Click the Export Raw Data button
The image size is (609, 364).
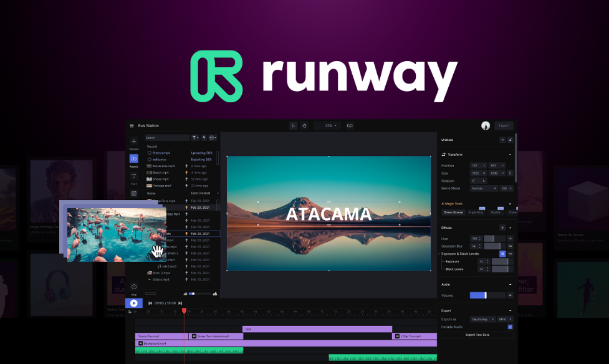click(477, 335)
